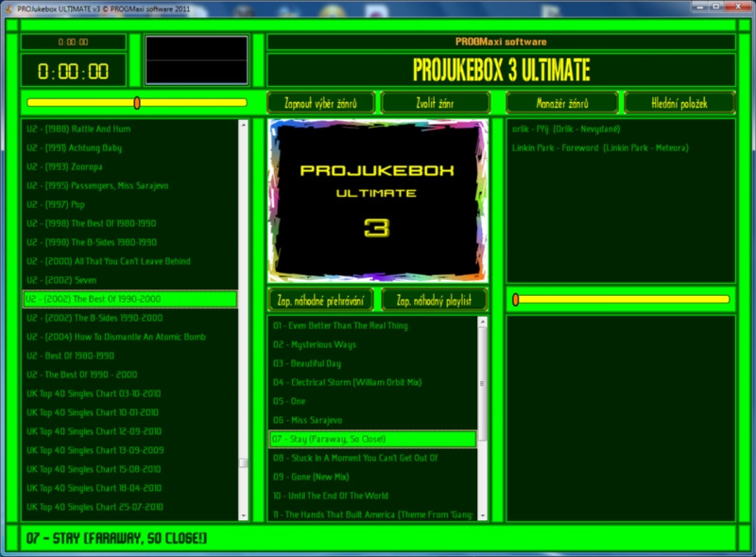Select UK Top 40 Singles Chart 25-07-2010
This screenshot has height=557, width=756.
129,507
